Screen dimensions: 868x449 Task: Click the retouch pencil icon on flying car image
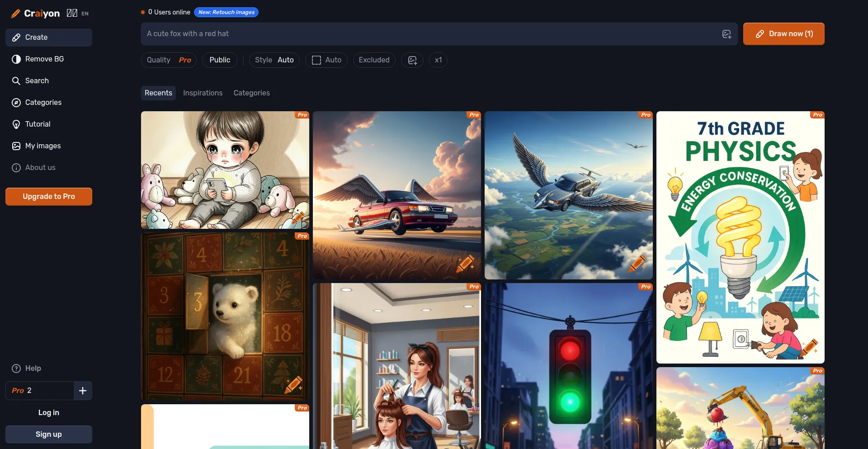pos(637,264)
